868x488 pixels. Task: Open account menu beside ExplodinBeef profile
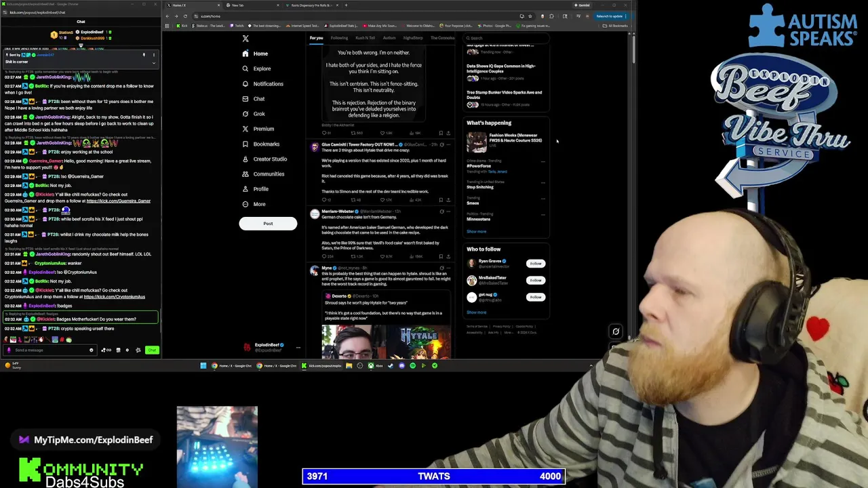point(298,348)
